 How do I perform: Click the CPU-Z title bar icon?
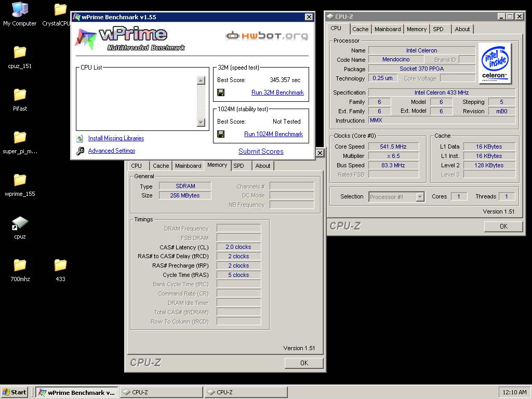pyautogui.click(x=330, y=16)
